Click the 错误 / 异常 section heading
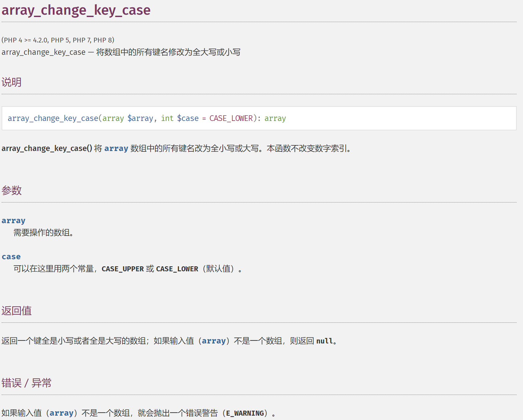 click(26, 383)
